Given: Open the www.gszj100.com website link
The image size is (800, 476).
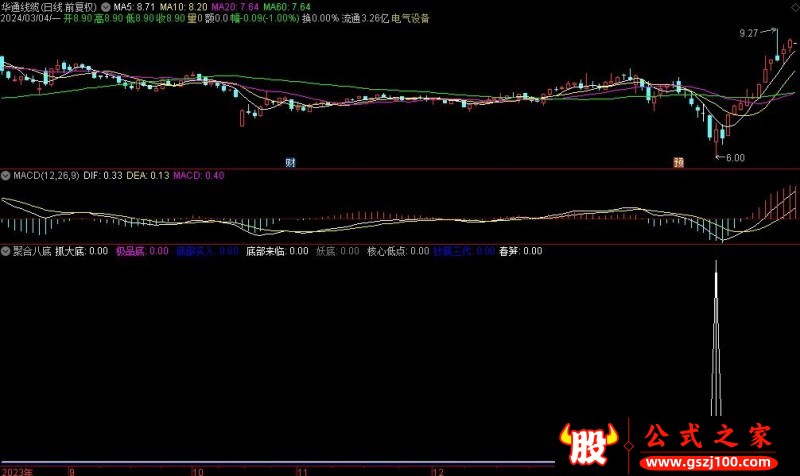Looking at the screenshot, I should 708,465.
